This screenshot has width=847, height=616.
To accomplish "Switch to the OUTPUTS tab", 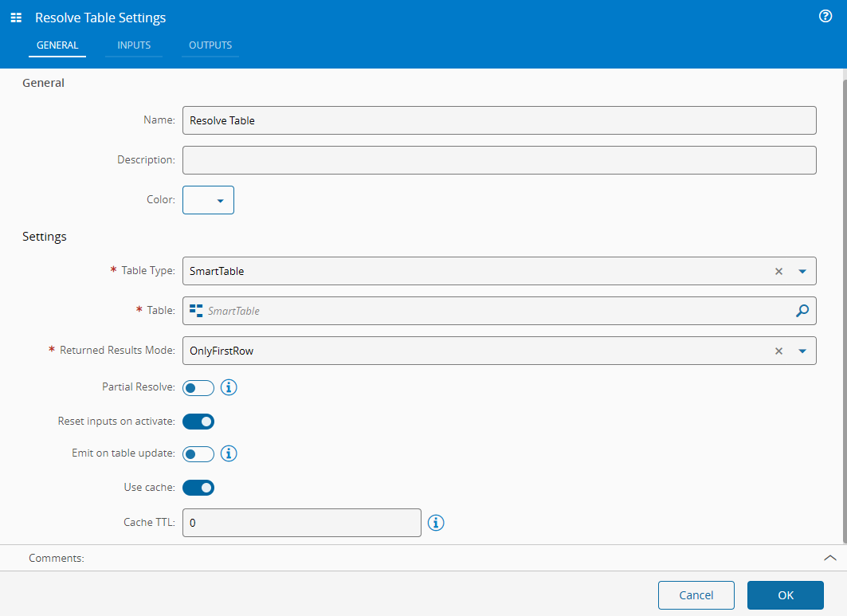I will click(x=210, y=45).
